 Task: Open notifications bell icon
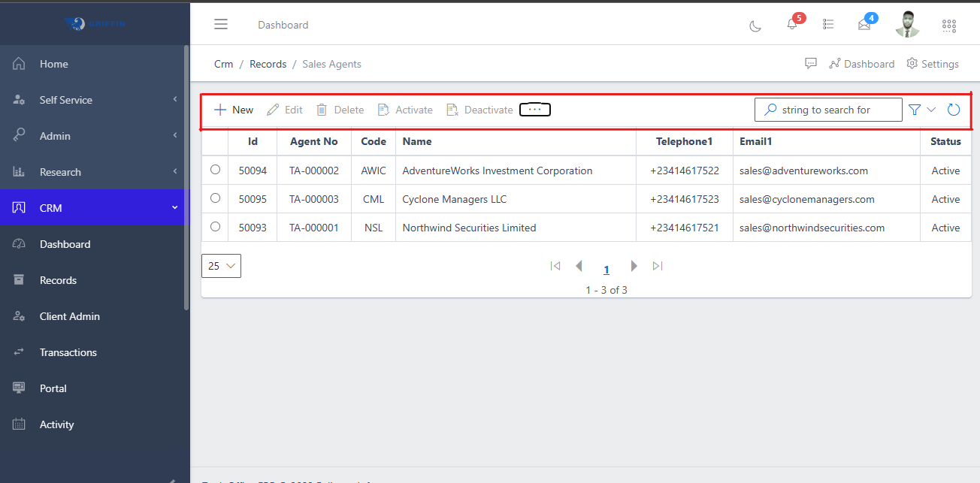[x=791, y=25]
